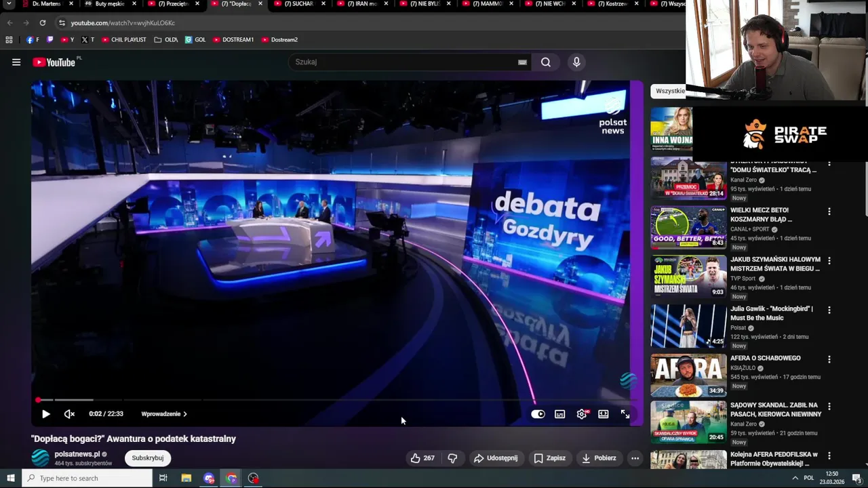View site information icon in address bar
Viewport: 868px width, 488px height.
62,23
